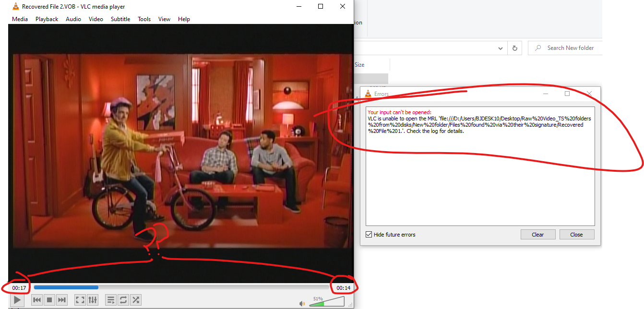Open the Video menu
The image size is (644, 309).
point(96,19)
